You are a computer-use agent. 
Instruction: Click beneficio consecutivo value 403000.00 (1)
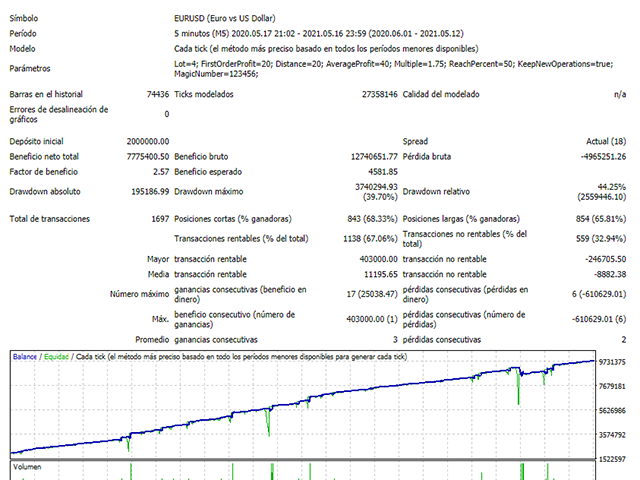372,319
